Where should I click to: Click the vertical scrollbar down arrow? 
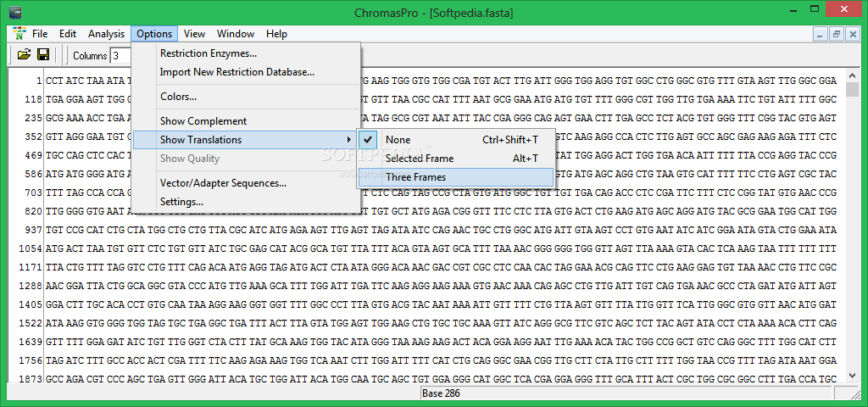(853, 376)
